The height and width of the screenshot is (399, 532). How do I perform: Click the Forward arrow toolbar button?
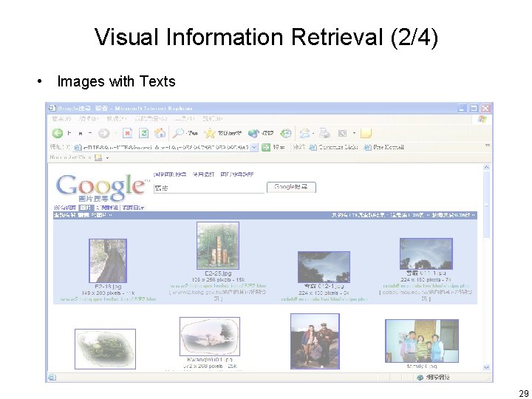[104, 133]
